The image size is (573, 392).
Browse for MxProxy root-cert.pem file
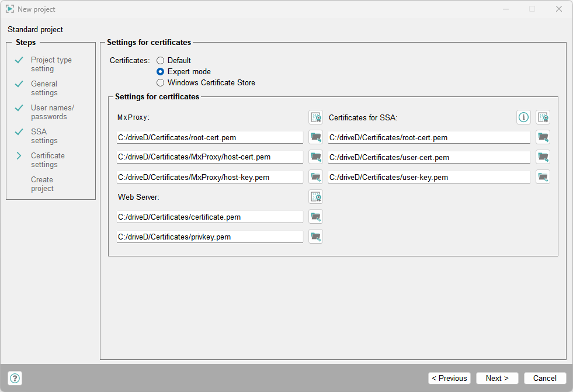315,137
